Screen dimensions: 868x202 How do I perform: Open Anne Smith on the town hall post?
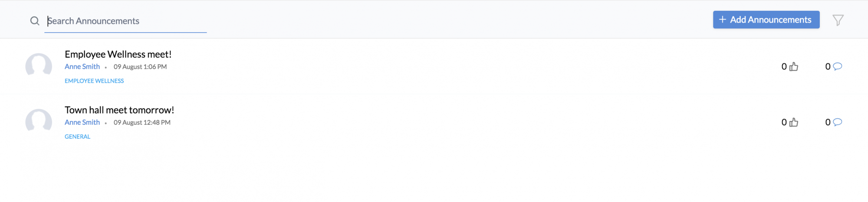tap(82, 122)
